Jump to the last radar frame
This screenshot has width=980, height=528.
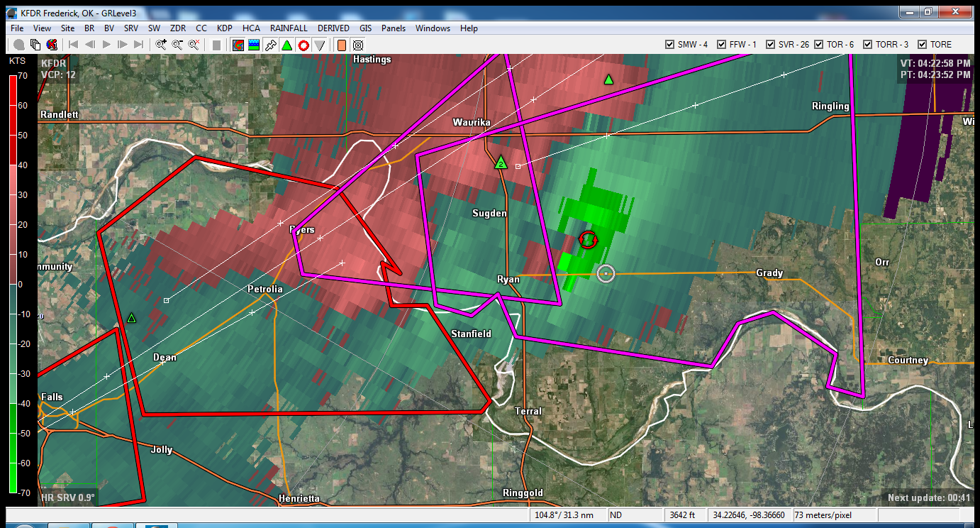point(139,45)
